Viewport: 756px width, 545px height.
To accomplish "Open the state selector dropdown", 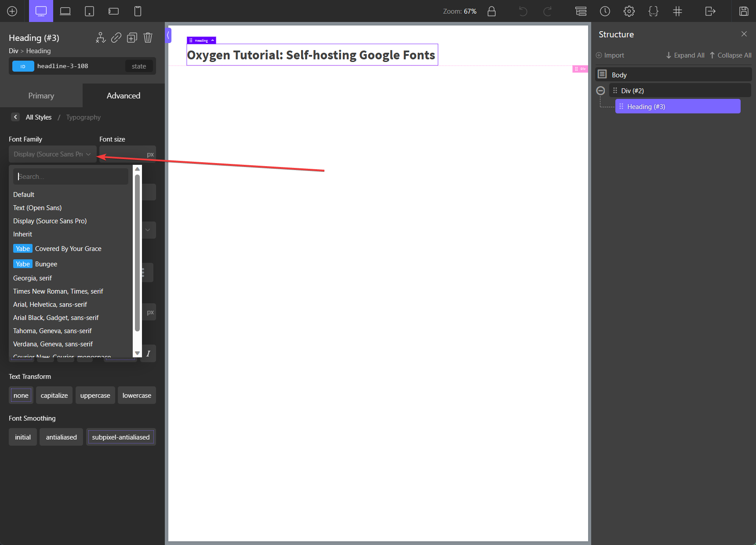I will (x=139, y=66).
